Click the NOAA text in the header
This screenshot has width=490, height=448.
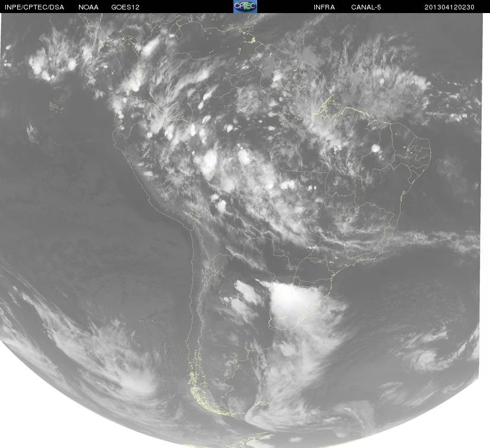pyautogui.click(x=88, y=7)
